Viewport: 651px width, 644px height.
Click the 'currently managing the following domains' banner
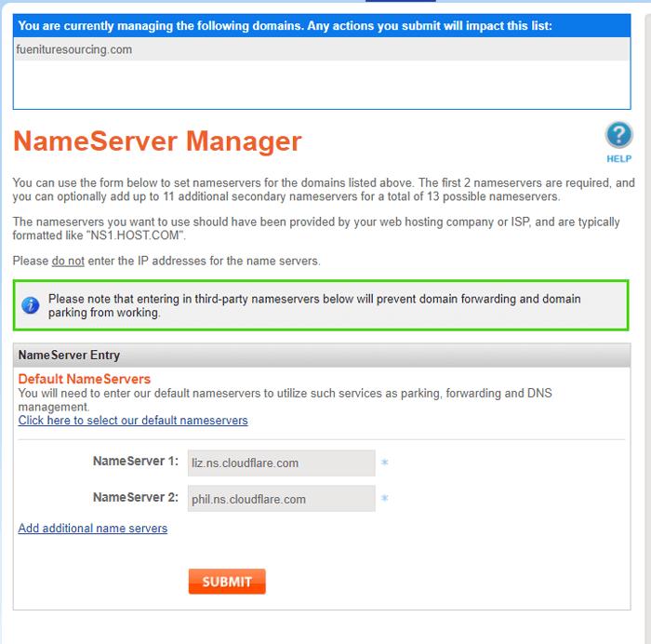tap(322, 26)
